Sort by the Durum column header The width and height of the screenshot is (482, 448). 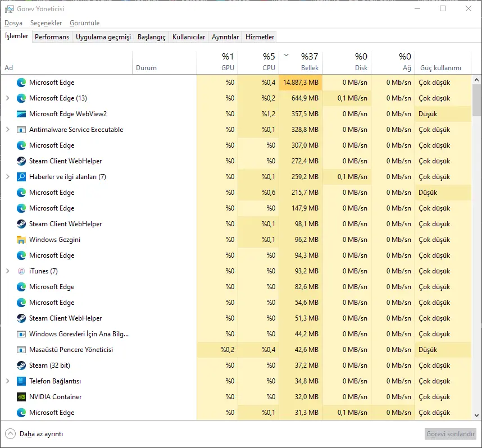click(165, 62)
